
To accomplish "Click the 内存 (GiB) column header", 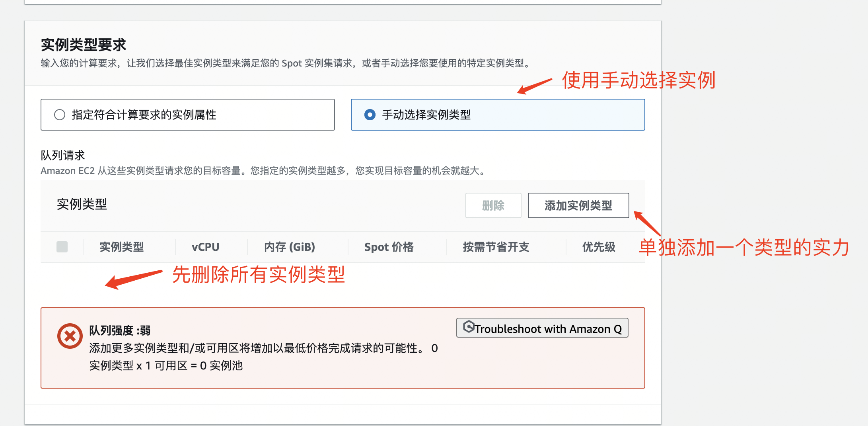I will 289,247.
